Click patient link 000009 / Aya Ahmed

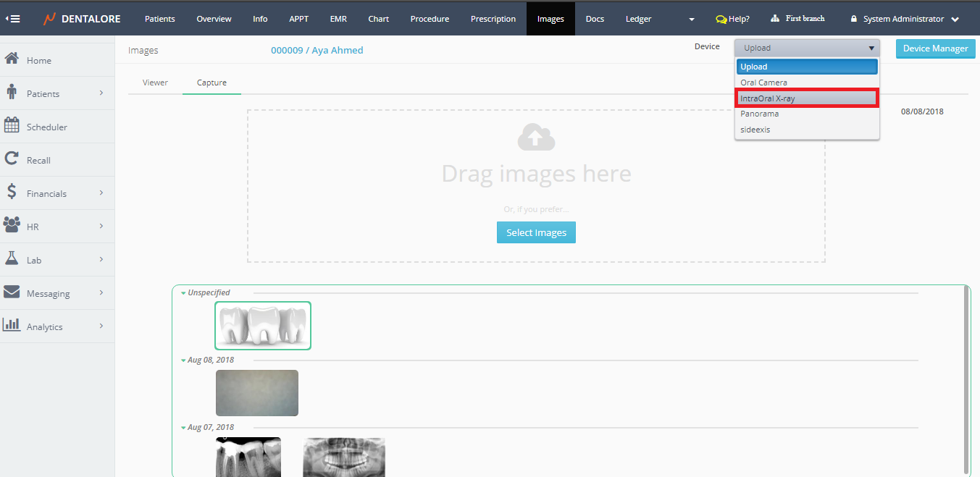click(317, 50)
